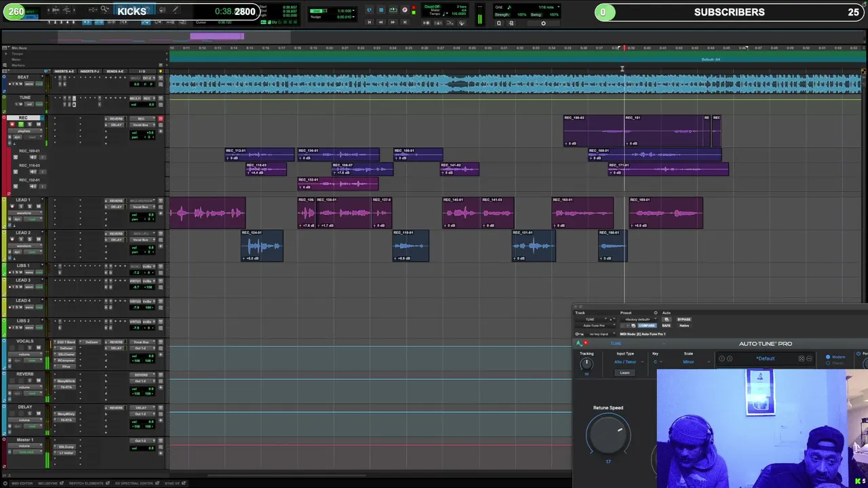Mute the LEAD 1 track

pos(39,206)
